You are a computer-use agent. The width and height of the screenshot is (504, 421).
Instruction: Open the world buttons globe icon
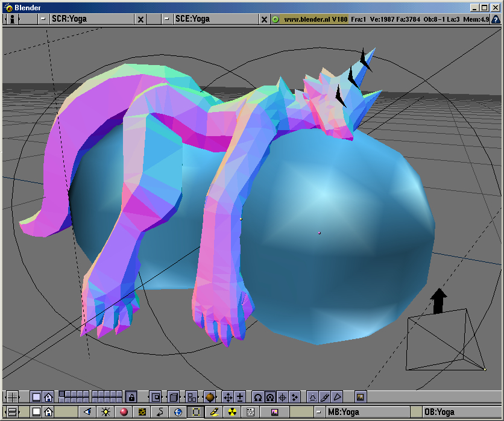pos(178,412)
